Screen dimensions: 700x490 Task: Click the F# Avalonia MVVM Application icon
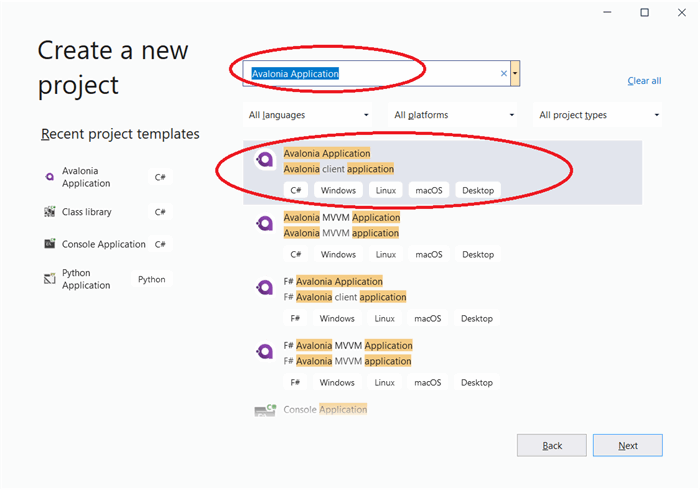[x=264, y=352]
